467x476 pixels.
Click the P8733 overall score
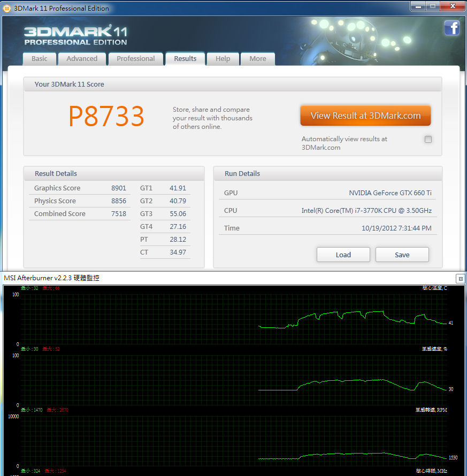pos(106,116)
